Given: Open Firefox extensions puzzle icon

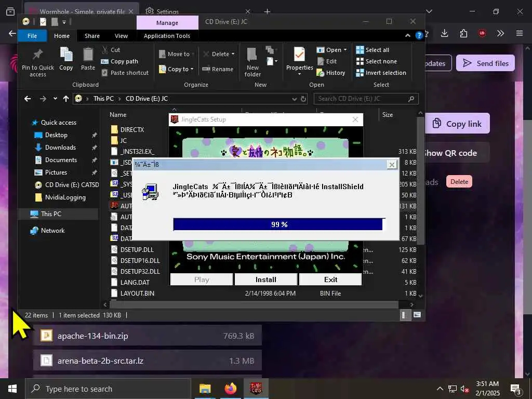Looking at the screenshot, I should point(463,33).
